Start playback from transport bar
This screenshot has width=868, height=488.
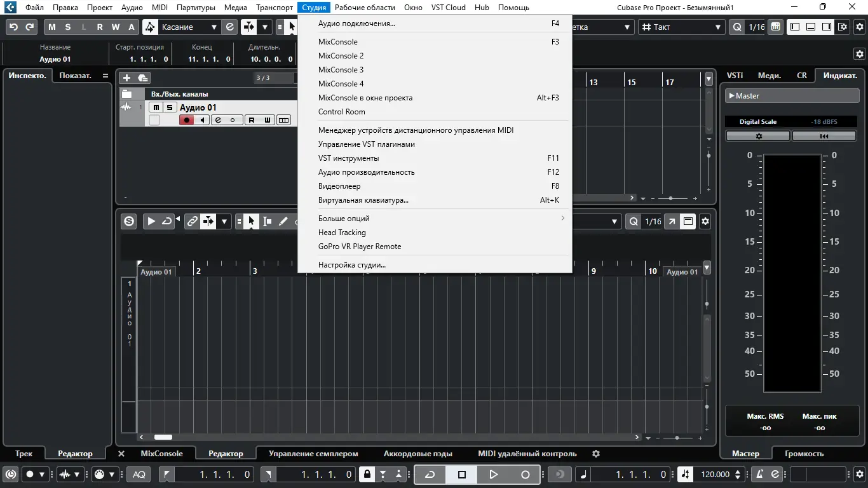click(x=494, y=474)
